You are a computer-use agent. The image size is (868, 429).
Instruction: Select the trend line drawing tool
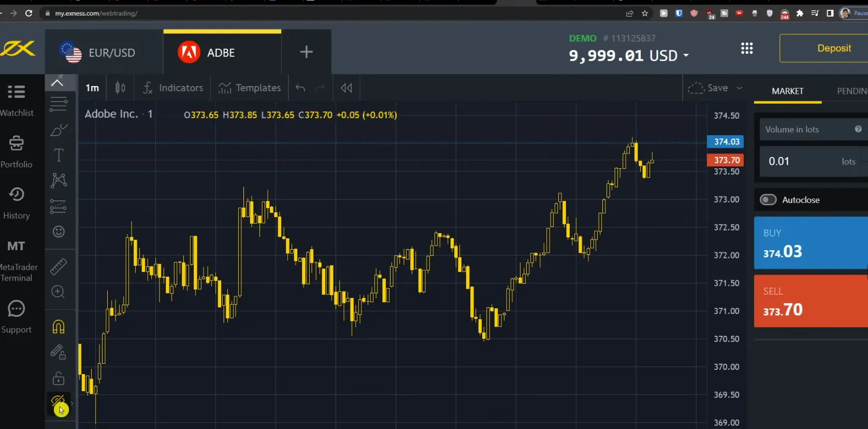[59, 104]
